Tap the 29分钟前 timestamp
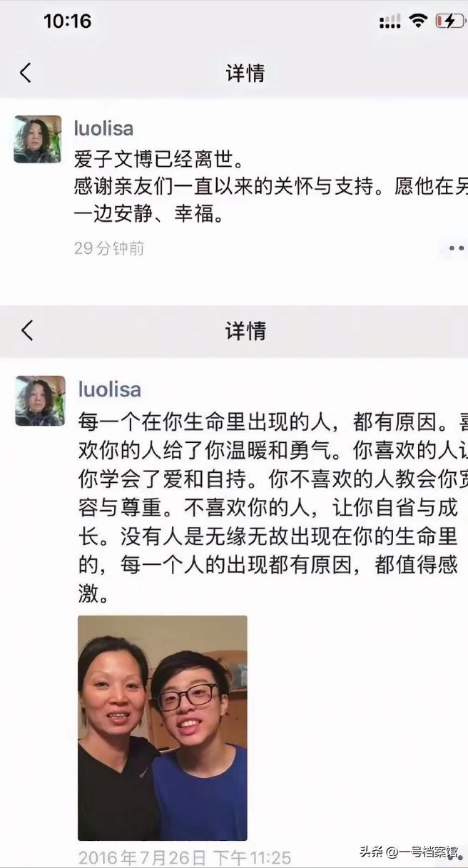This screenshot has height=868, width=468. [109, 248]
